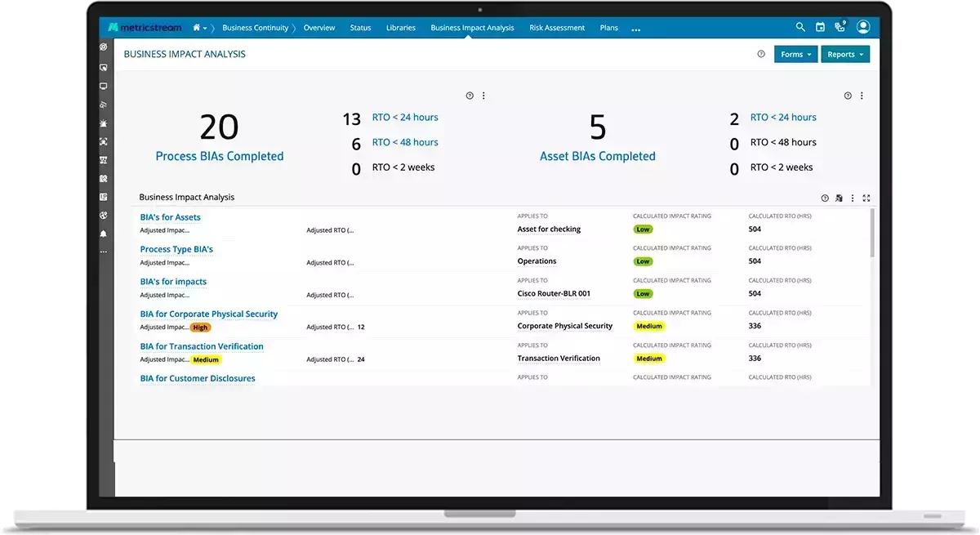Click the export icon above the BIA table
980x535 pixels.
pyautogui.click(x=839, y=198)
